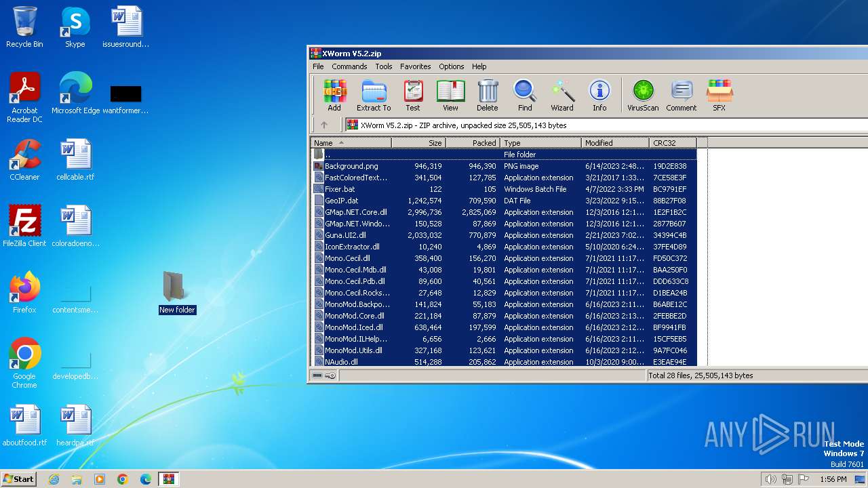The image size is (868, 488).
Task: Select GMap.NET.Core.dll row
Action: tap(504, 212)
